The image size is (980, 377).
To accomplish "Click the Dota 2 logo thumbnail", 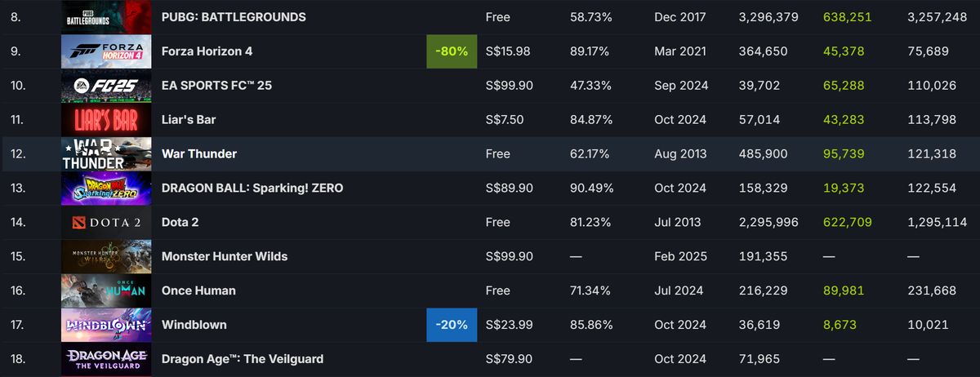I will (x=106, y=222).
